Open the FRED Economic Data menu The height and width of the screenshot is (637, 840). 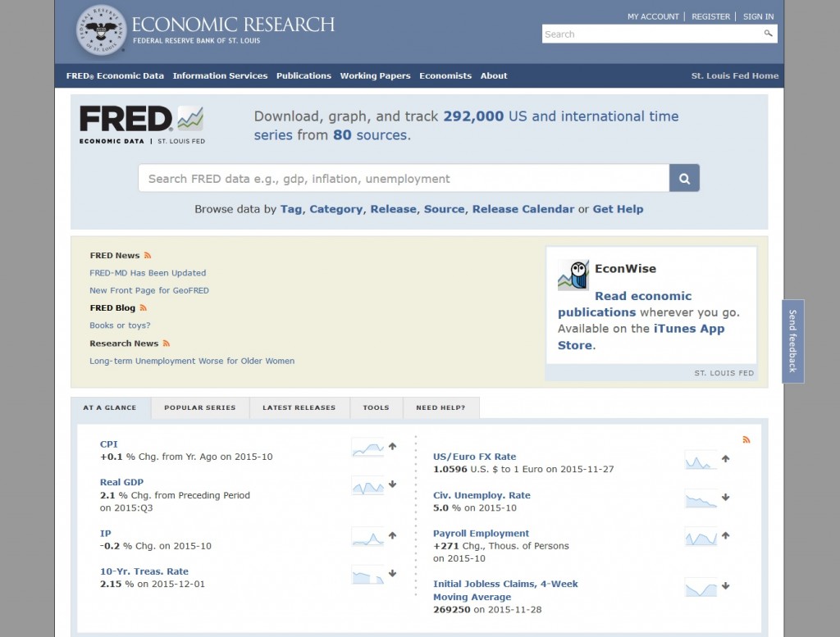tap(115, 76)
